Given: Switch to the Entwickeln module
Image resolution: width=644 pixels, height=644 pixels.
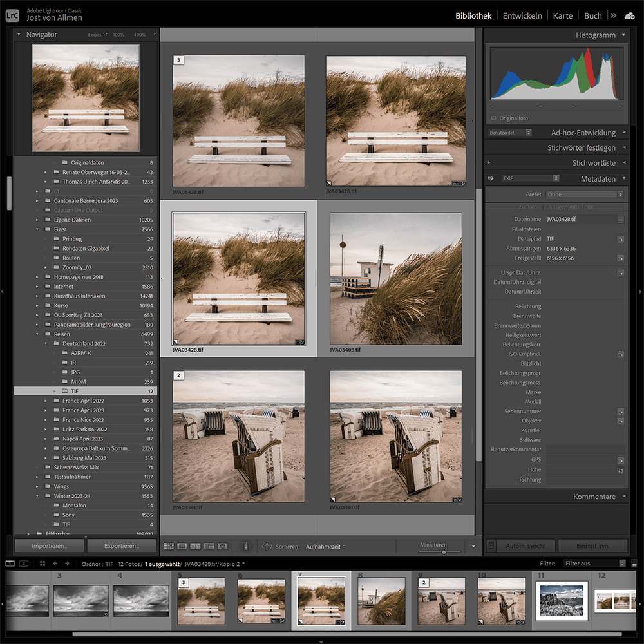Looking at the screenshot, I should pos(522,15).
